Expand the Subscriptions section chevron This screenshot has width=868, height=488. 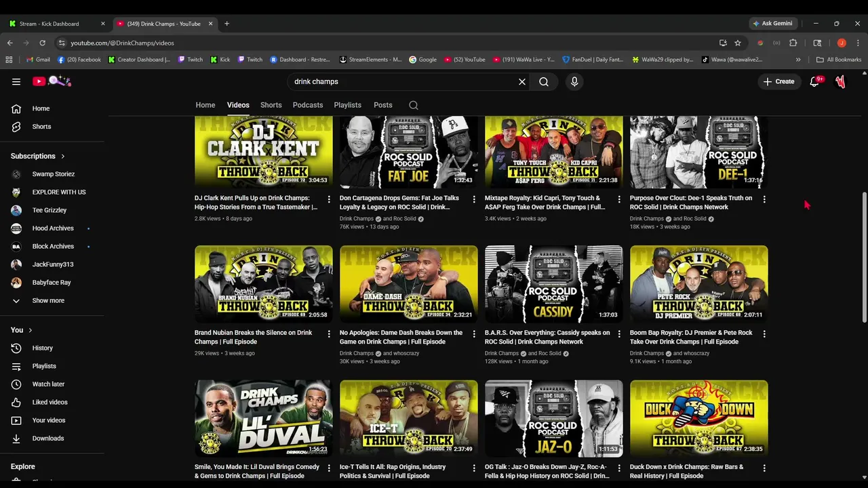tap(63, 156)
